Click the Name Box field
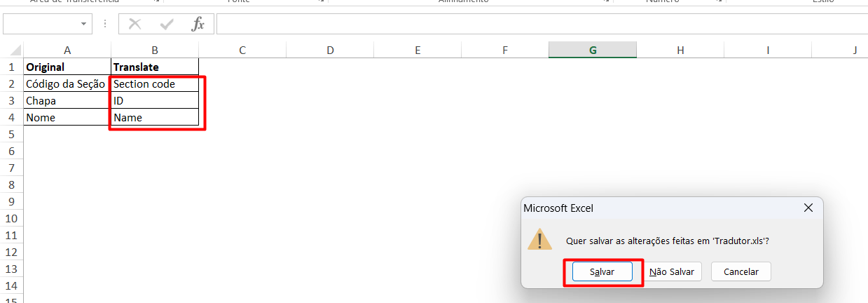Screen dimensions: 868x303 pyautogui.click(x=41, y=24)
